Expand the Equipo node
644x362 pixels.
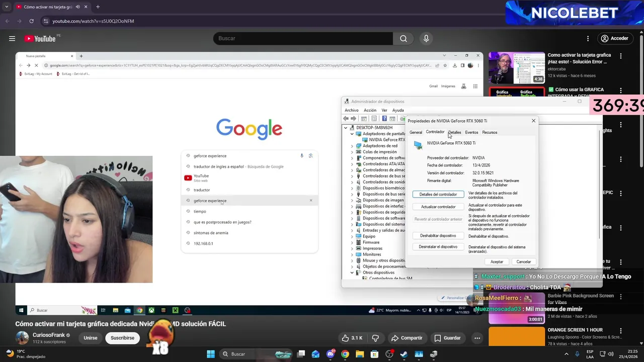pyautogui.click(x=352, y=236)
